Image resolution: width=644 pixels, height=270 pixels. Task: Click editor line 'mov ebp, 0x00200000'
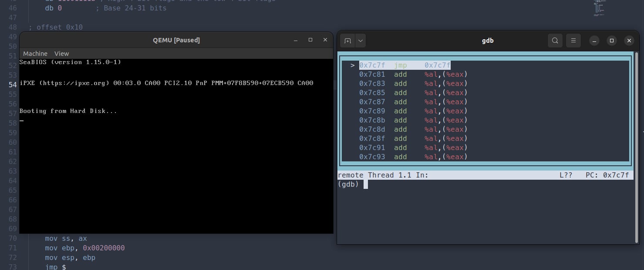(85, 248)
